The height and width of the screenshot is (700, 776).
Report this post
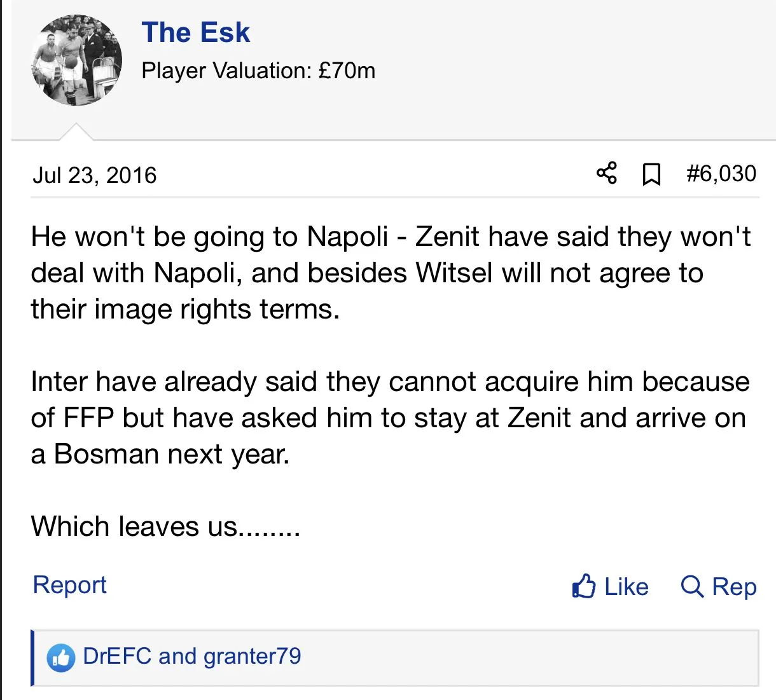(69, 585)
